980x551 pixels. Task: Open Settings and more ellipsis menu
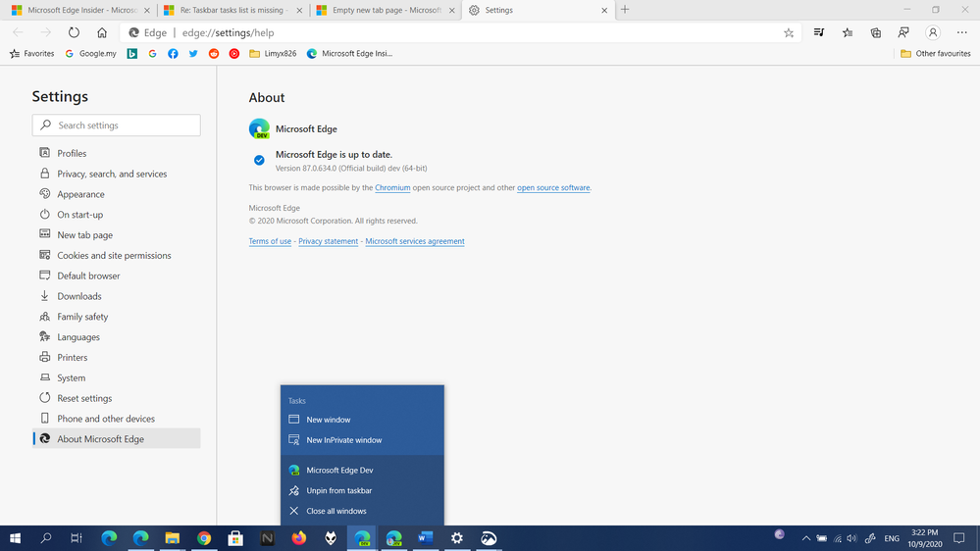coord(962,32)
